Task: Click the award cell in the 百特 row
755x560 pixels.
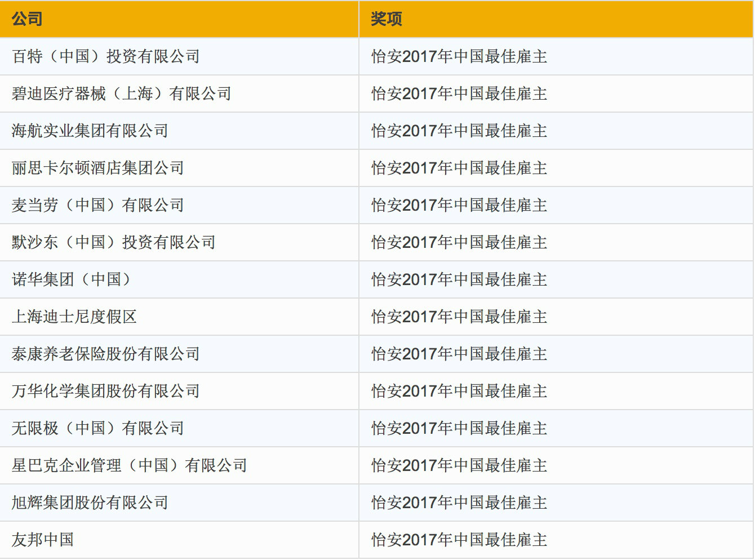Action: click(x=459, y=56)
